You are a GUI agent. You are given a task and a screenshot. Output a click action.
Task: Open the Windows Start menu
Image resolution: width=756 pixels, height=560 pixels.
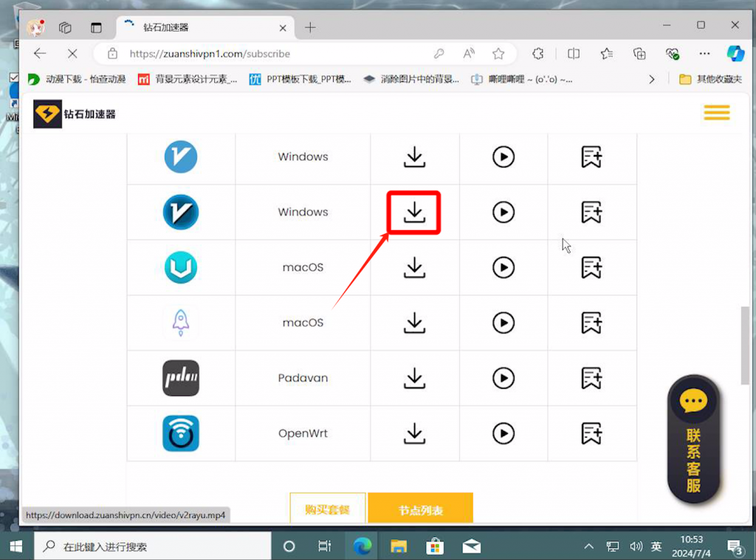(16, 546)
